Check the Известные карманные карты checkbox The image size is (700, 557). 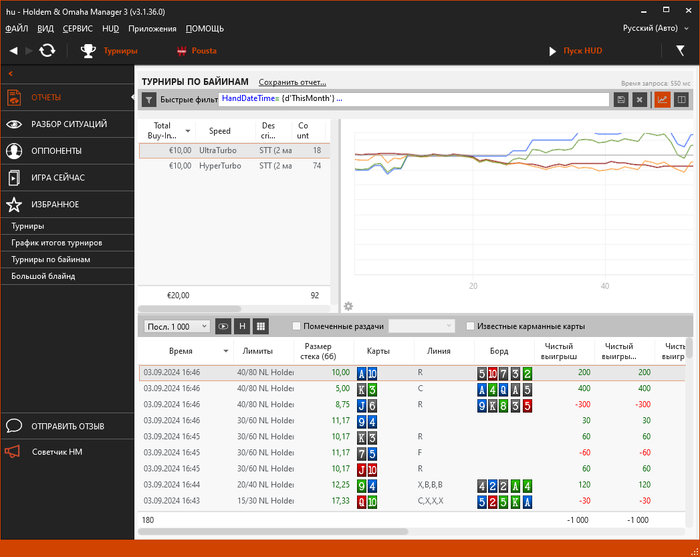coord(470,326)
